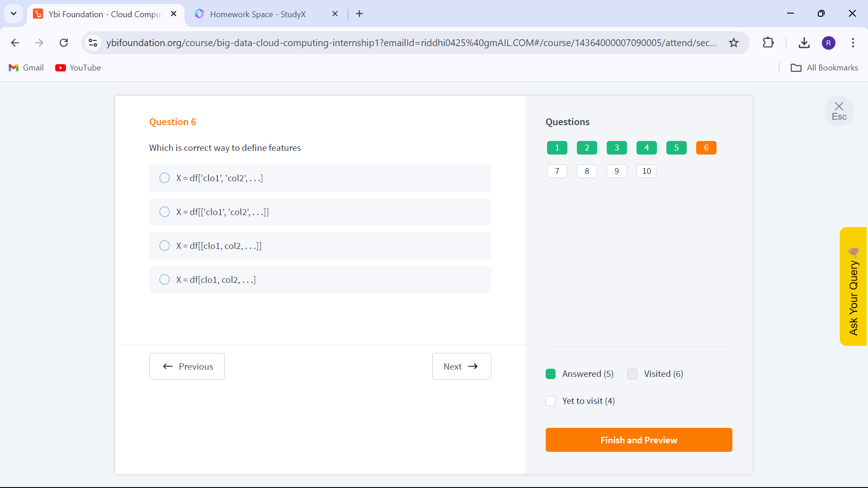868x488 pixels.
Task: Click the address bar URL
Action: point(411,42)
